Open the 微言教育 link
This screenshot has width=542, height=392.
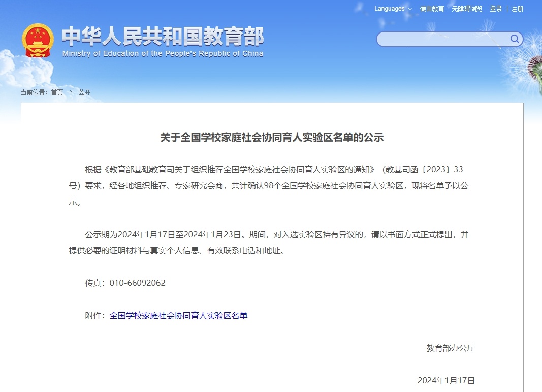(432, 9)
